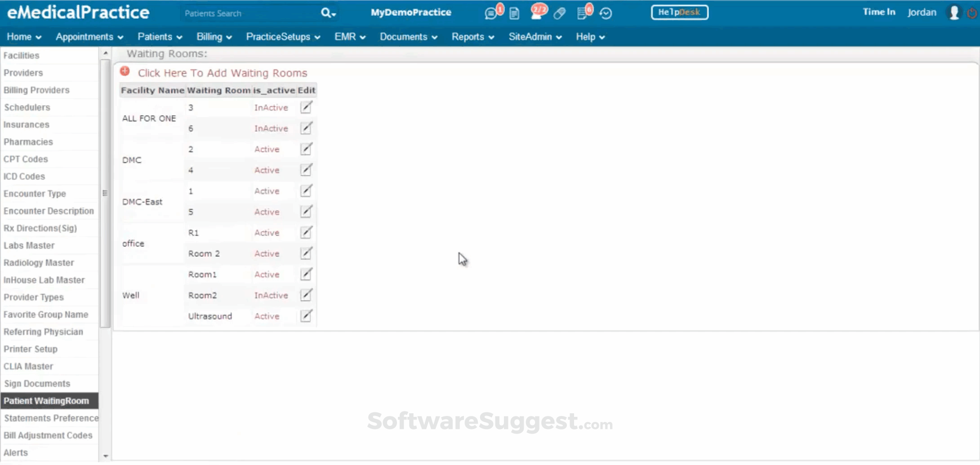
Task: Toggle the InActive status of waiting room 3
Action: (x=271, y=107)
